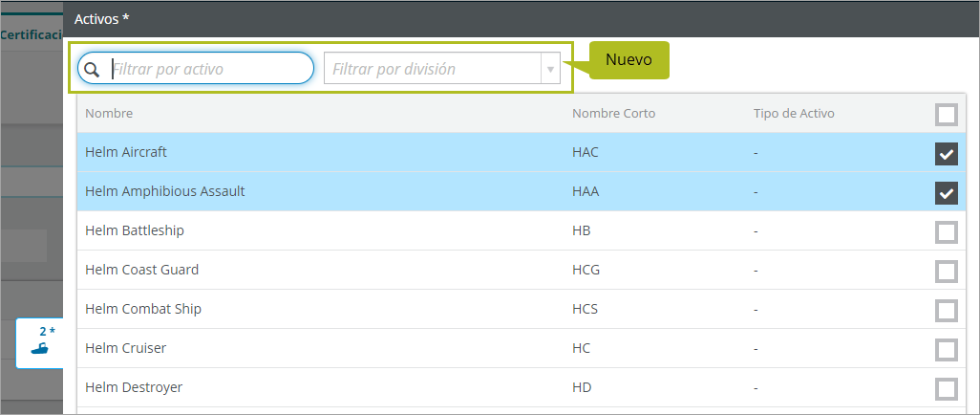The width and height of the screenshot is (980, 415).
Task: Uncheck the Helm Amphibious Assault checkbox
Action: (947, 193)
